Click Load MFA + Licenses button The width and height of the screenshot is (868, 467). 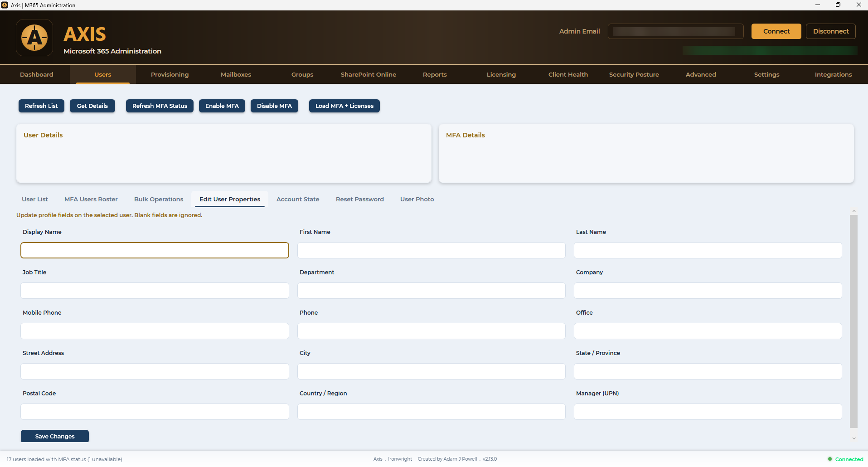click(344, 106)
